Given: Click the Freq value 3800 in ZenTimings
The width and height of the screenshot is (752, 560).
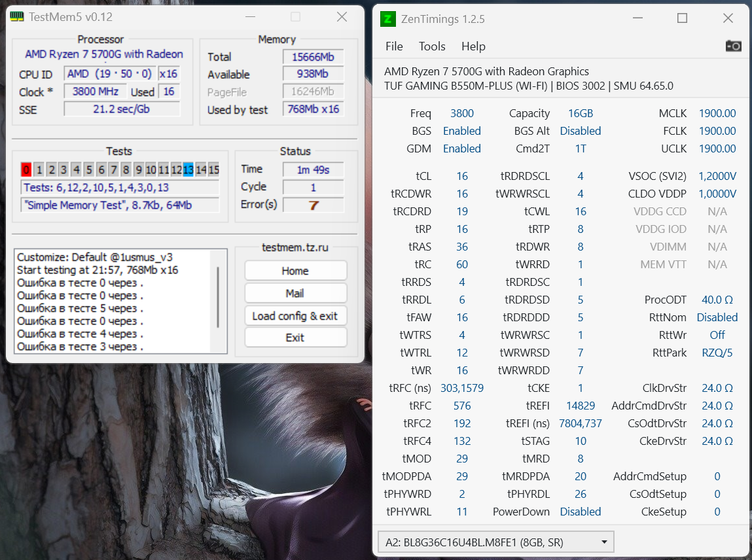Looking at the screenshot, I should click(462, 114).
